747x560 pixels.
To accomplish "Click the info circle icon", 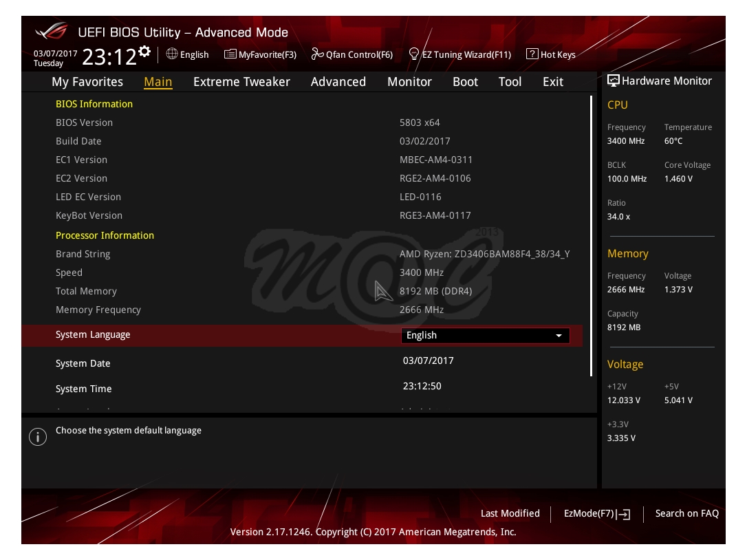I will pyautogui.click(x=38, y=437).
